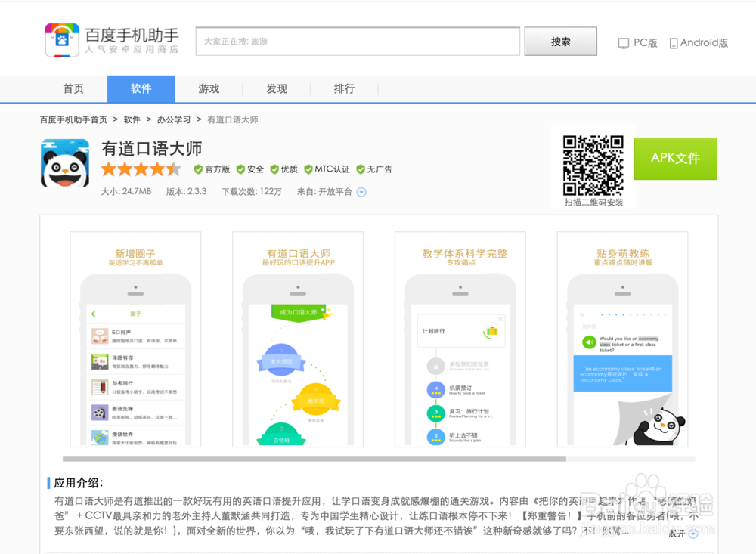
Task: Go to the 排行 tab
Action: pyautogui.click(x=344, y=88)
